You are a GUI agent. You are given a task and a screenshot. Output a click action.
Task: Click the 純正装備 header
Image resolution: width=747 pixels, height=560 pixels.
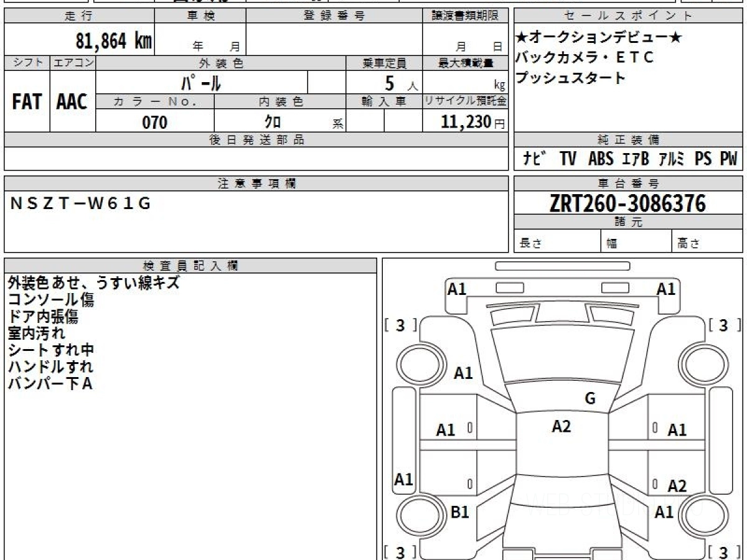click(x=627, y=140)
